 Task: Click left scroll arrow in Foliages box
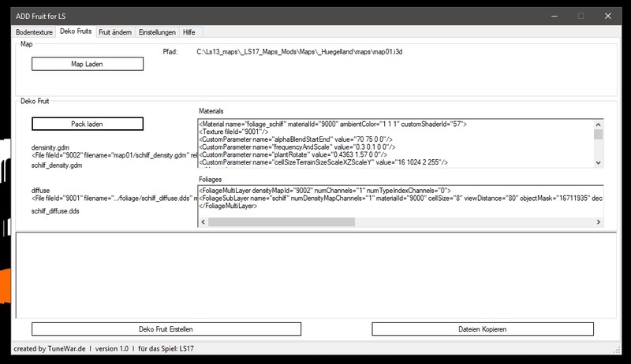click(x=203, y=221)
